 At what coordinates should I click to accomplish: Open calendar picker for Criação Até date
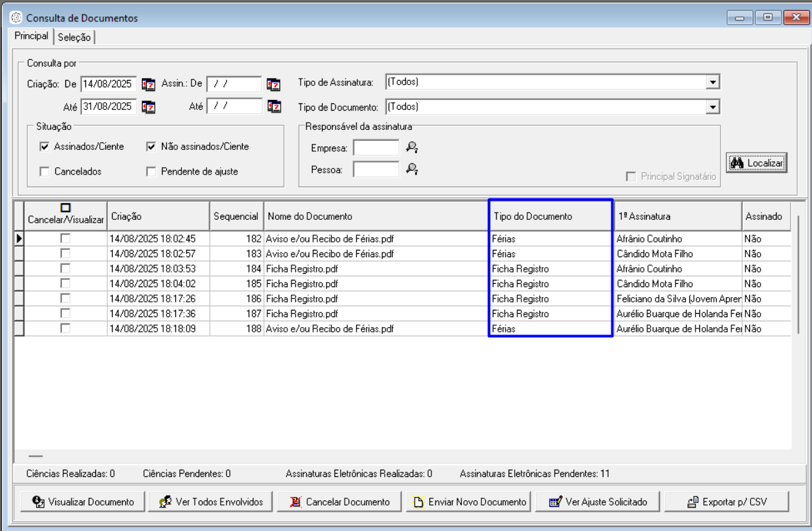[148, 107]
